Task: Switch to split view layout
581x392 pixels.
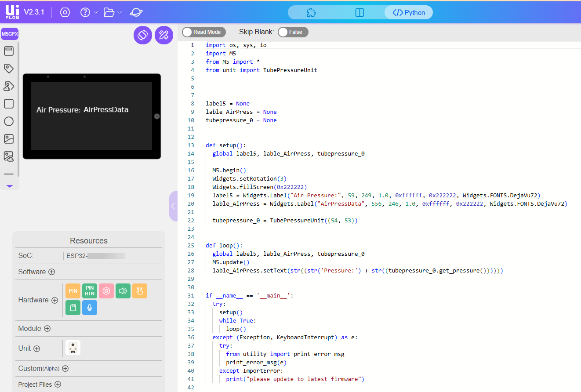Action: pyautogui.click(x=359, y=13)
